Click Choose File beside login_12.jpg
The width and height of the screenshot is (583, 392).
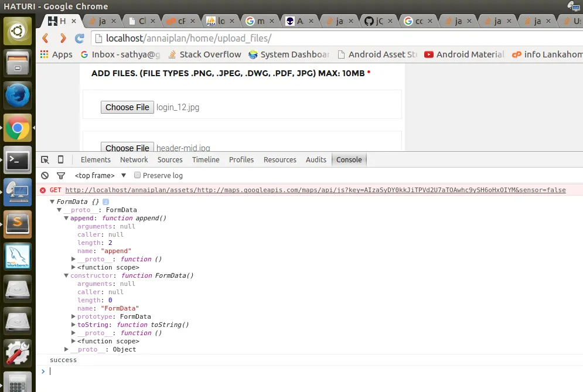click(127, 107)
